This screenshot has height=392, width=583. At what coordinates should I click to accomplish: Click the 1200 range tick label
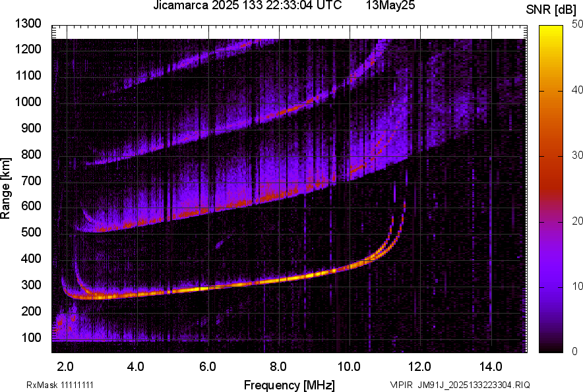pyautogui.click(x=28, y=49)
